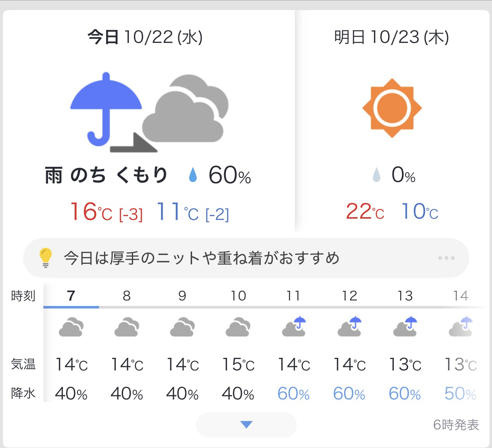
Task: Click the blue hourly timeline indicator under 7
Action: tap(71, 307)
